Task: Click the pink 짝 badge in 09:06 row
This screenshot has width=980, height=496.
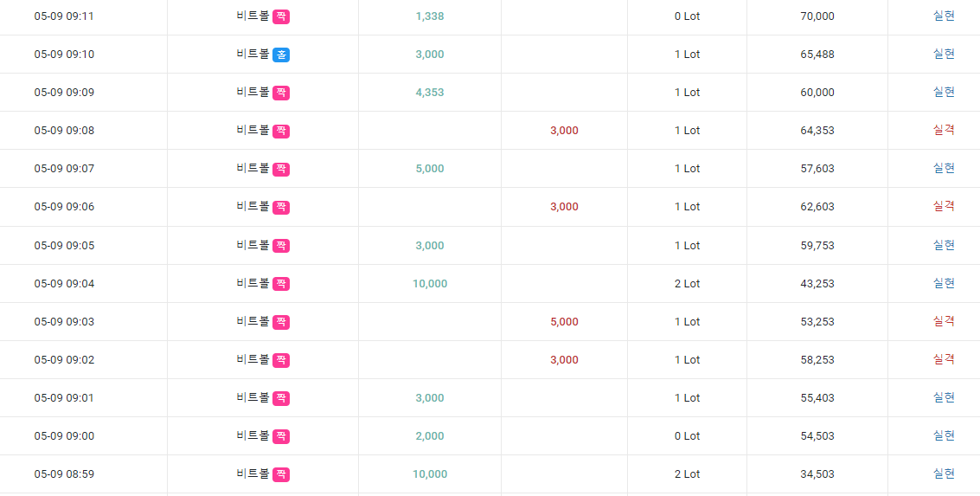Action: [x=281, y=207]
